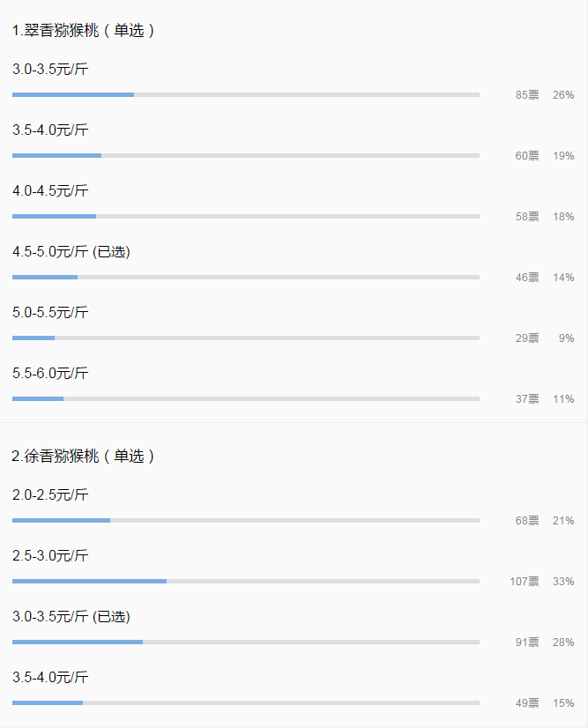
Task: Click the 60票 vote count
Action: [527, 156]
